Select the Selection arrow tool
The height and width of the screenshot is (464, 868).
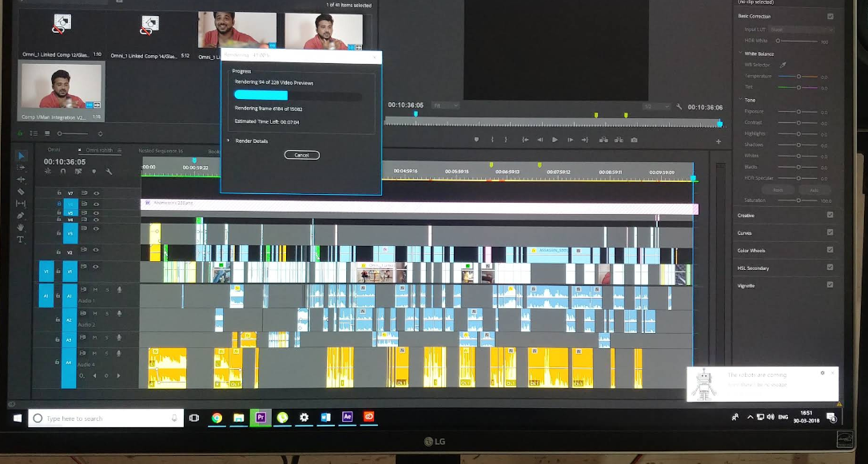(21, 156)
